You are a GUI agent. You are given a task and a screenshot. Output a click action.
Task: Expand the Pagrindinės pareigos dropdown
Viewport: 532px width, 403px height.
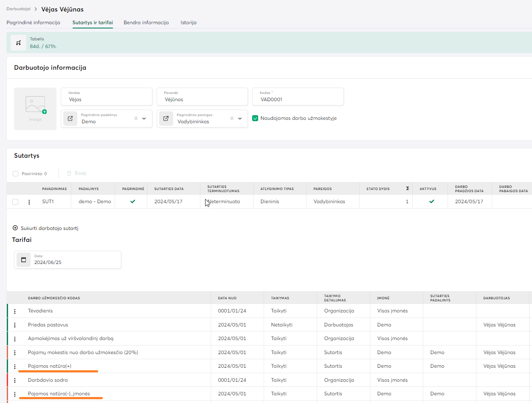pos(240,119)
